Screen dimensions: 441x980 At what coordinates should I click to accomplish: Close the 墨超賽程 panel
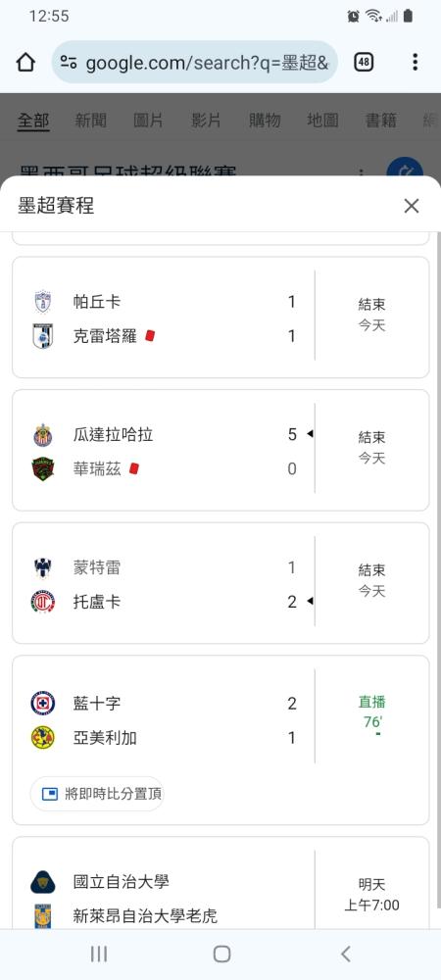[411, 206]
